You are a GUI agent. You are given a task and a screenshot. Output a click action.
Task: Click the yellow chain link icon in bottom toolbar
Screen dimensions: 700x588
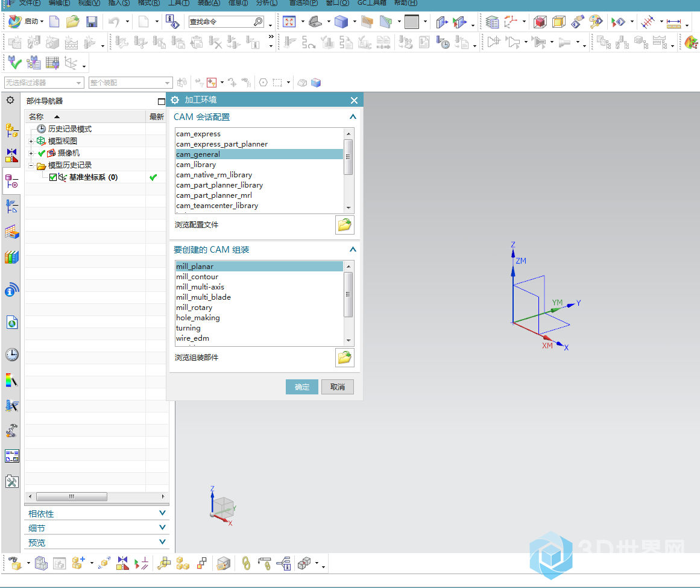246,563
